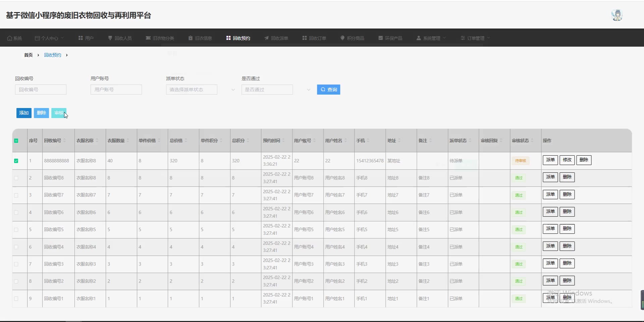Delete the 8888888888 row via its 删除 button
This screenshot has width=644, height=322.
(584, 160)
